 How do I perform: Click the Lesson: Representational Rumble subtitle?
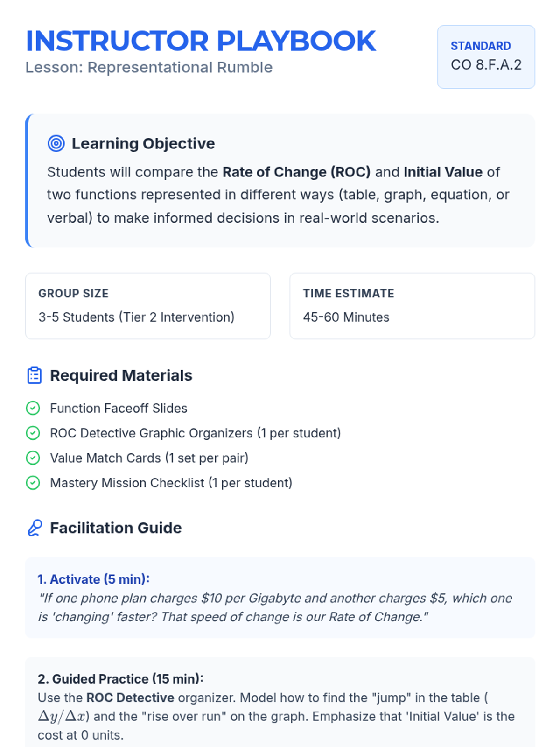click(x=149, y=67)
